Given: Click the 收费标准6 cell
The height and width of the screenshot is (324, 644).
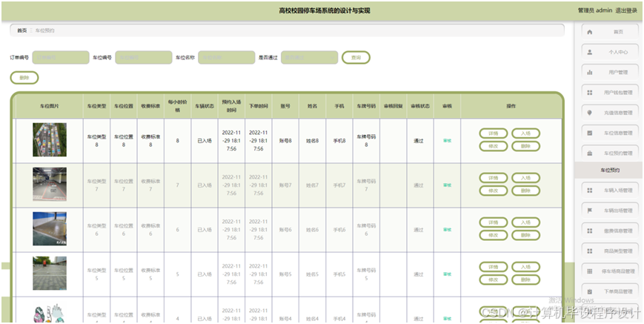Looking at the screenshot, I should coord(150,230).
